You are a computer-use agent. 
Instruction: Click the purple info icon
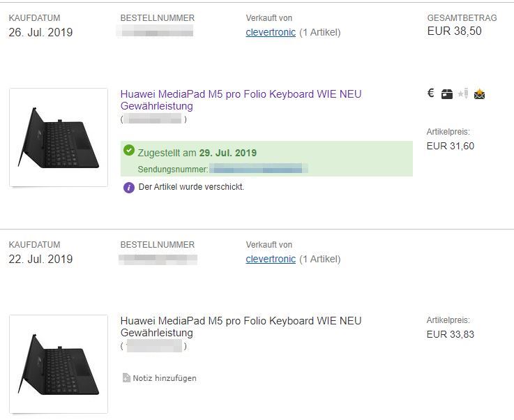pyautogui.click(x=129, y=187)
